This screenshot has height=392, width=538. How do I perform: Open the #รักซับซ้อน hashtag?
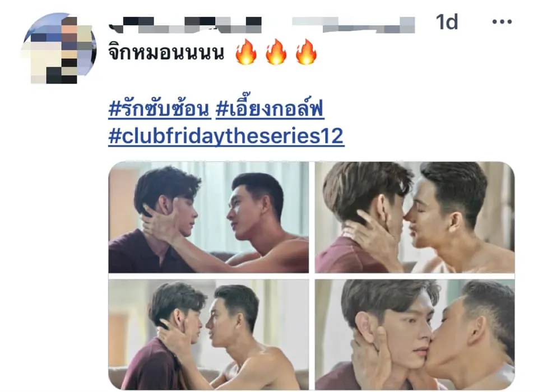point(160,109)
